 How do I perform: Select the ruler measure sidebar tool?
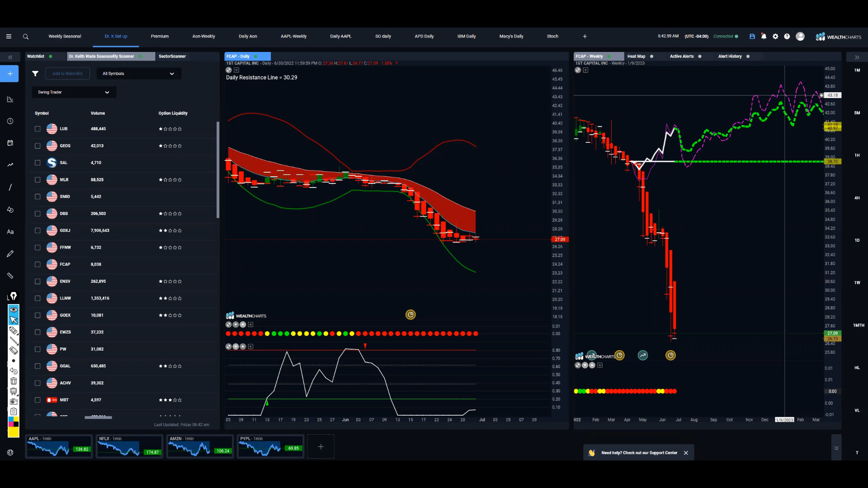(10, 276)
